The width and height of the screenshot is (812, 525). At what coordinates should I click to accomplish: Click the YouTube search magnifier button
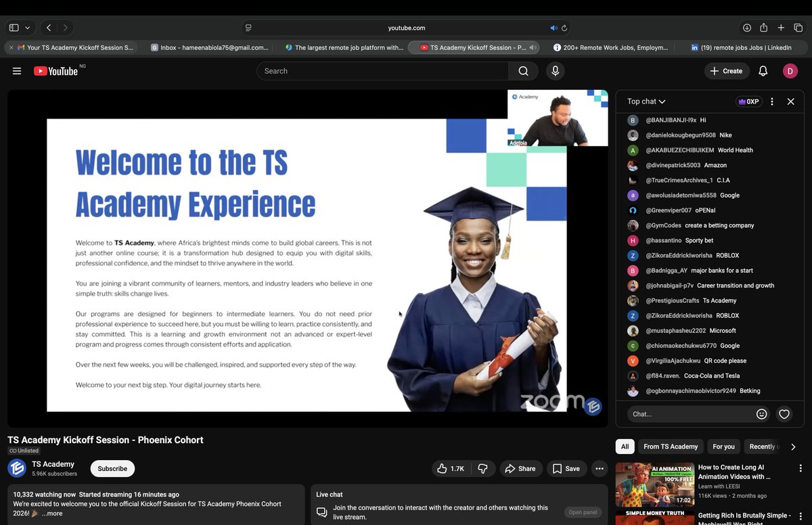coord(523,71)
